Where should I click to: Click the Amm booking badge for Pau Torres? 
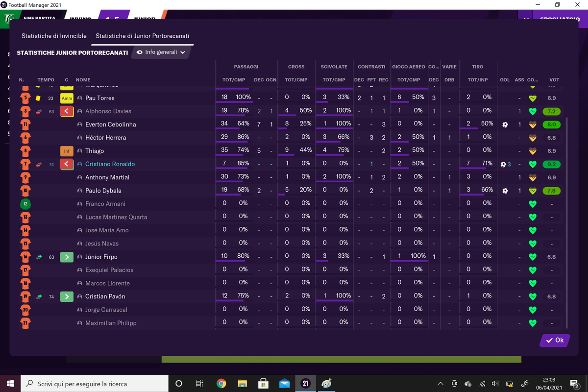point(67,98)
